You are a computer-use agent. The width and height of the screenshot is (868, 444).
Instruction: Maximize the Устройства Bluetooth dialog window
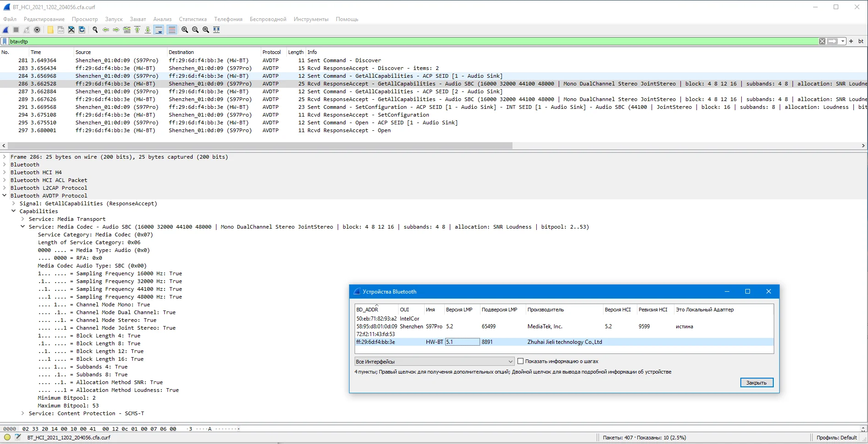748,292
